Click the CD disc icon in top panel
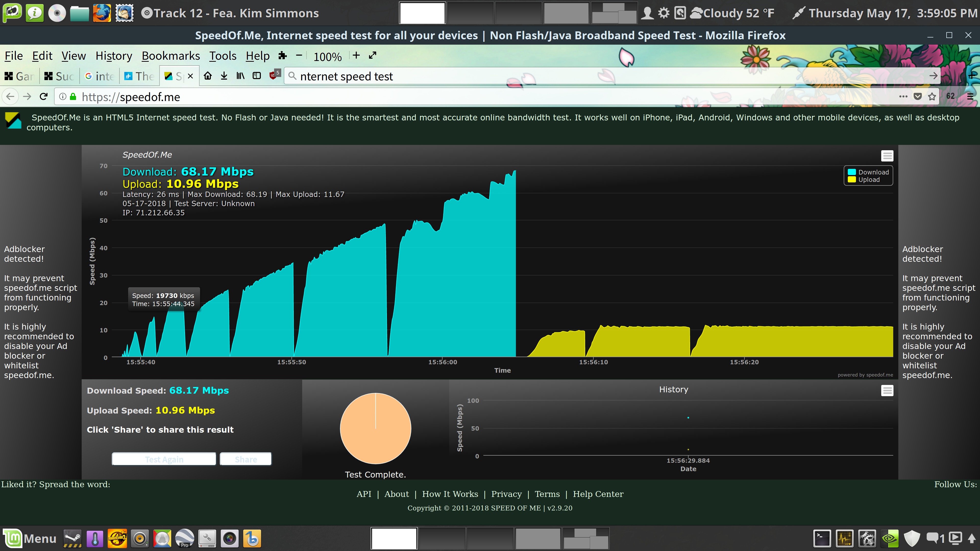 57,13
